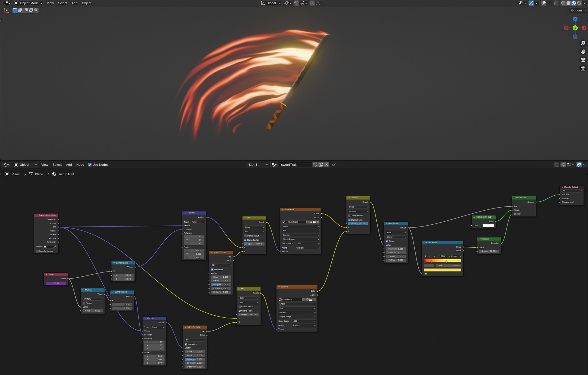Click the zoom in/out viewport gizmo

click(x=583, y=43)
